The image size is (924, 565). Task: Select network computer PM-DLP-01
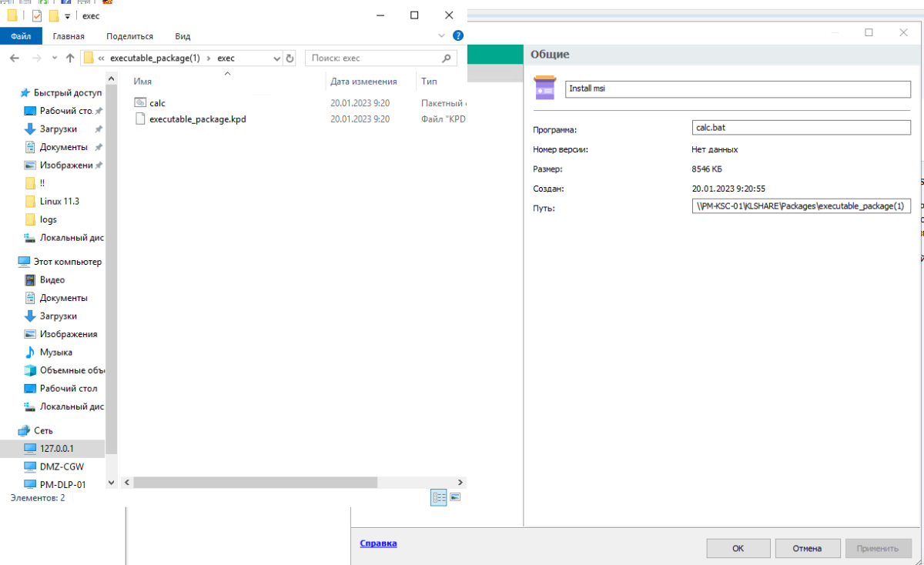(x=63, y=485)
